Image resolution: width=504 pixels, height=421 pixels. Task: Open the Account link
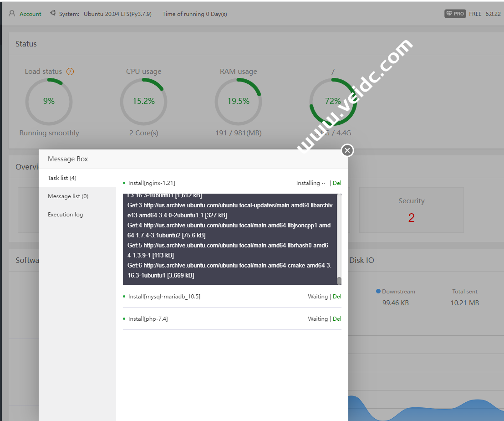pyautogui.click(x=31, y=14)
